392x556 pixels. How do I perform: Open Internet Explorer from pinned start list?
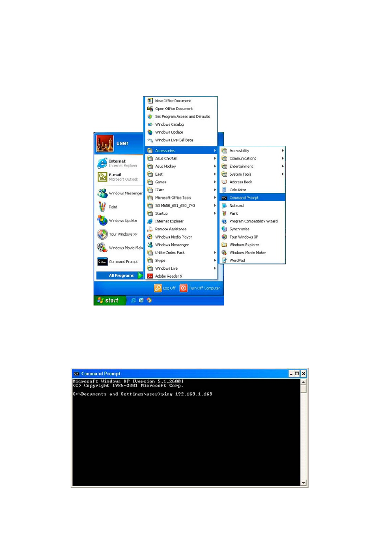120,163
